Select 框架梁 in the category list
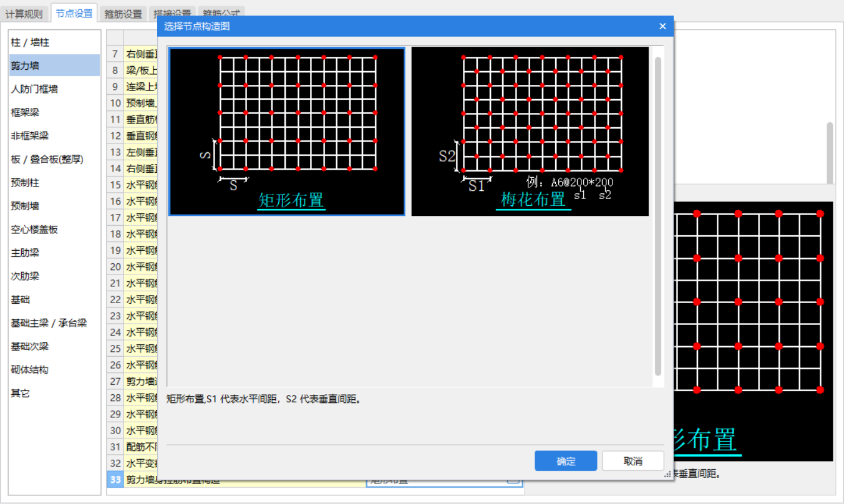 tap(54, 112)
